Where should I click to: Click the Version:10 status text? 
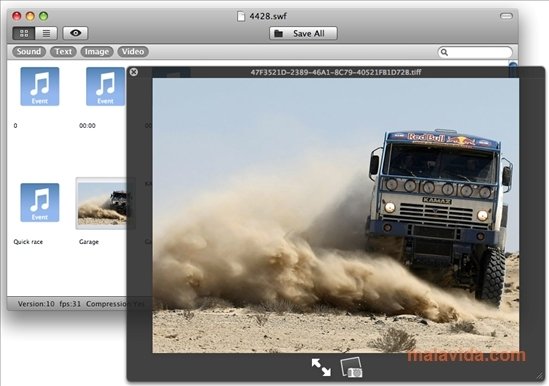[36, 304]
